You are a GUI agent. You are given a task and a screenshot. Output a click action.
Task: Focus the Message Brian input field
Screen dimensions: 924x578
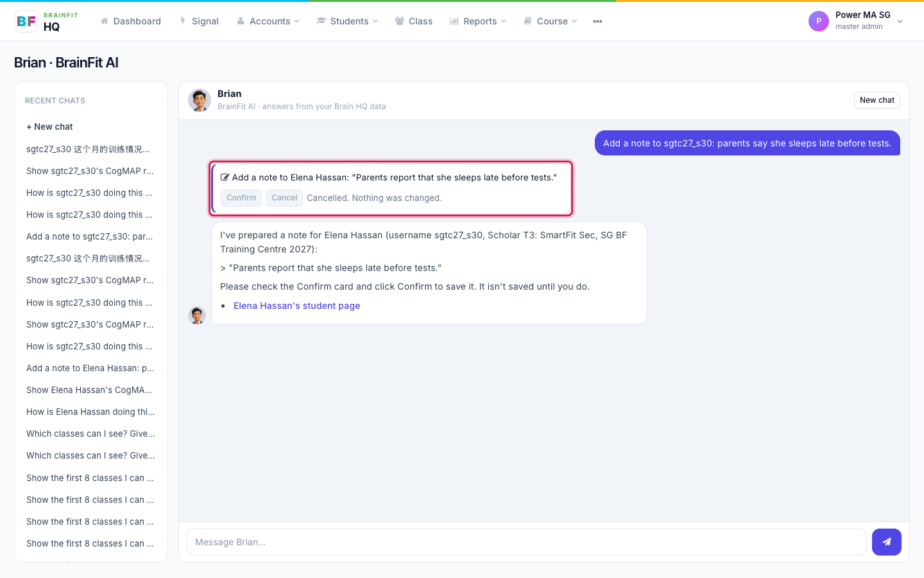point(527,542)
